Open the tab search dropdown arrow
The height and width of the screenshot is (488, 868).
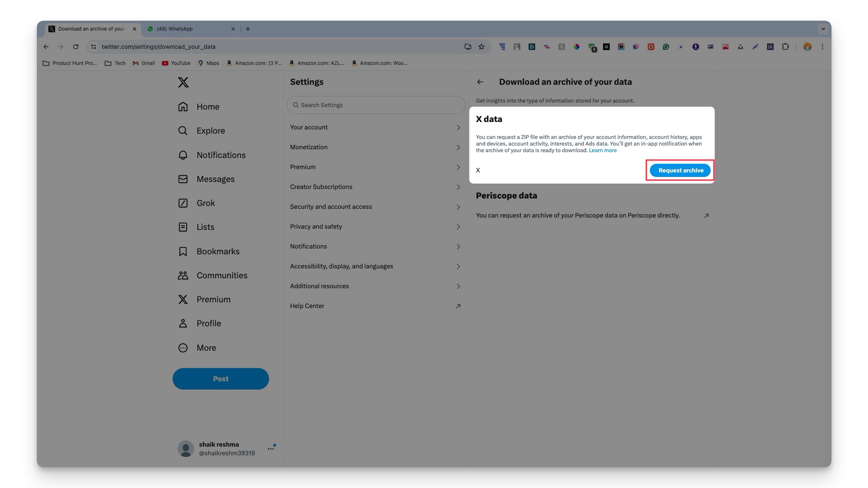coord(823,29)
